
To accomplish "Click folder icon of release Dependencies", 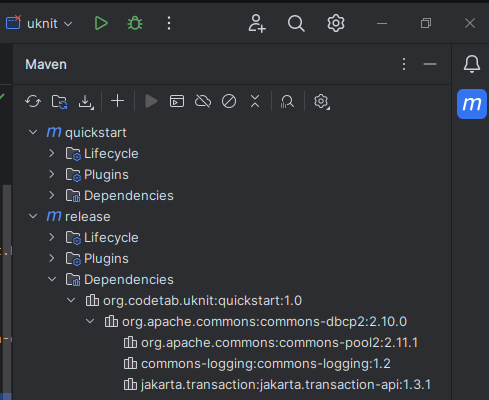I will coord(73,280).
